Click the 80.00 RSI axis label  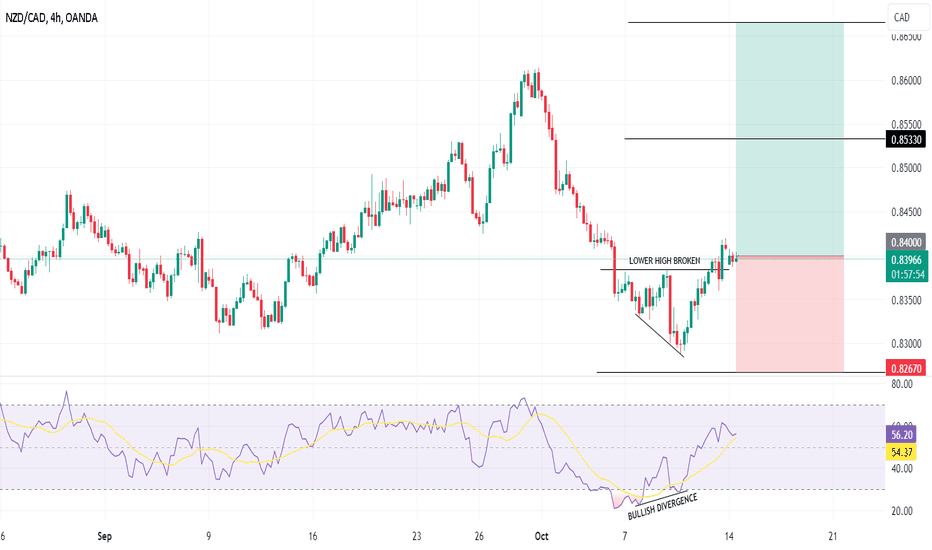point(902,384)
